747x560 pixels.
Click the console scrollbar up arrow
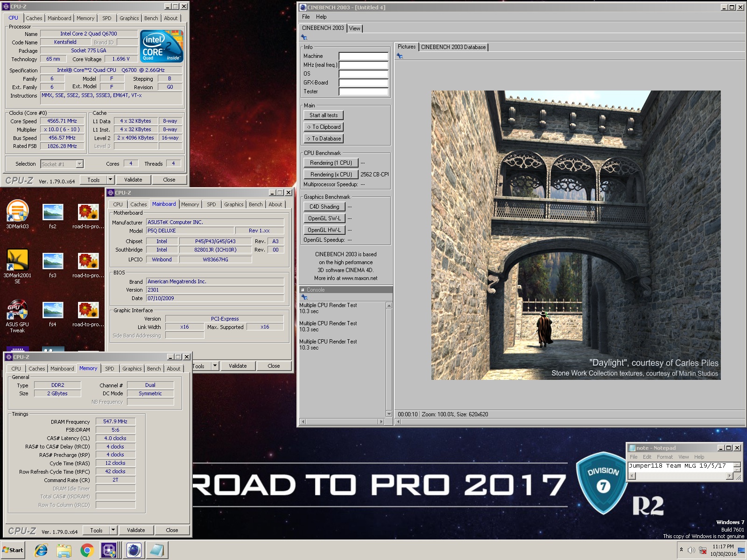[x=389, y=305]
